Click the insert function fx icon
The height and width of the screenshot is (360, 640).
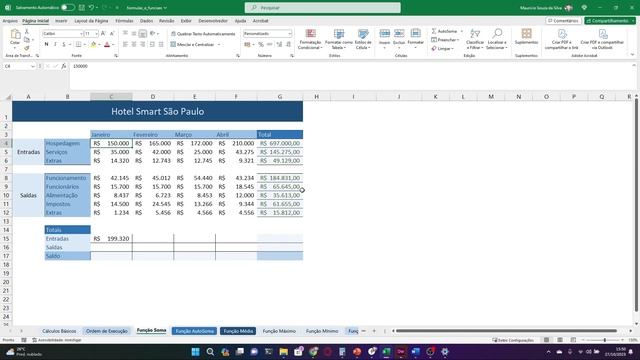[64, 66]
